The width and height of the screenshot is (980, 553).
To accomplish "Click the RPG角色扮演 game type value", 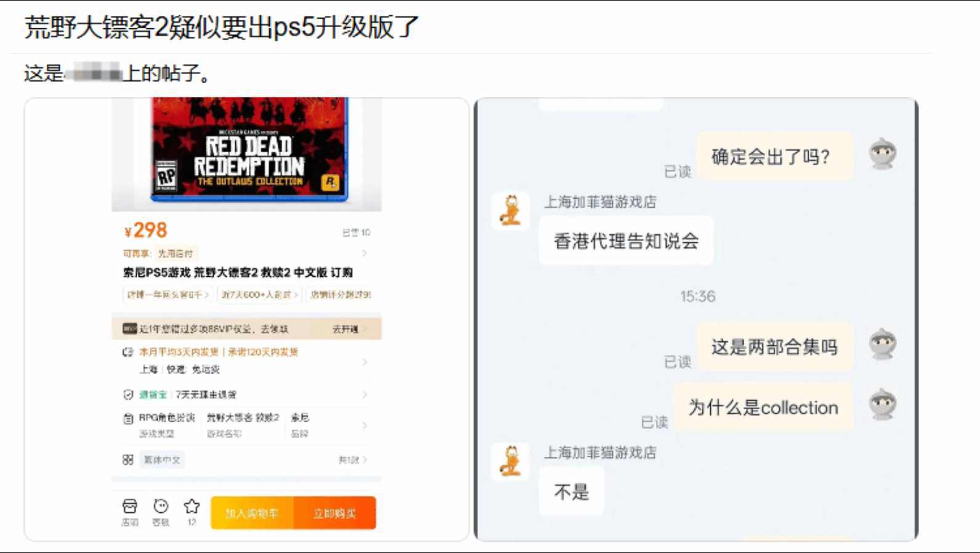I will pos(166,418).
